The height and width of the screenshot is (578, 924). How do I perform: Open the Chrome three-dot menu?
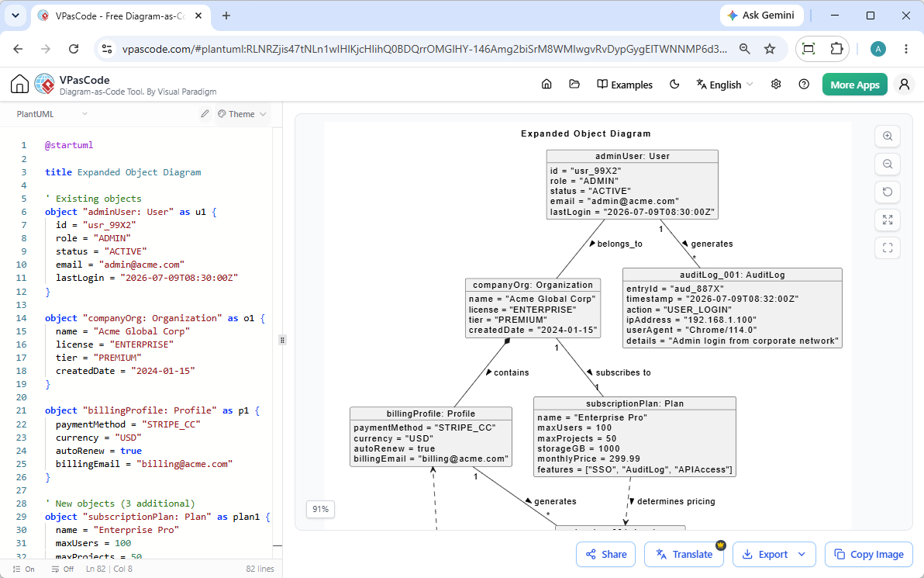click(x=906, y=49)
